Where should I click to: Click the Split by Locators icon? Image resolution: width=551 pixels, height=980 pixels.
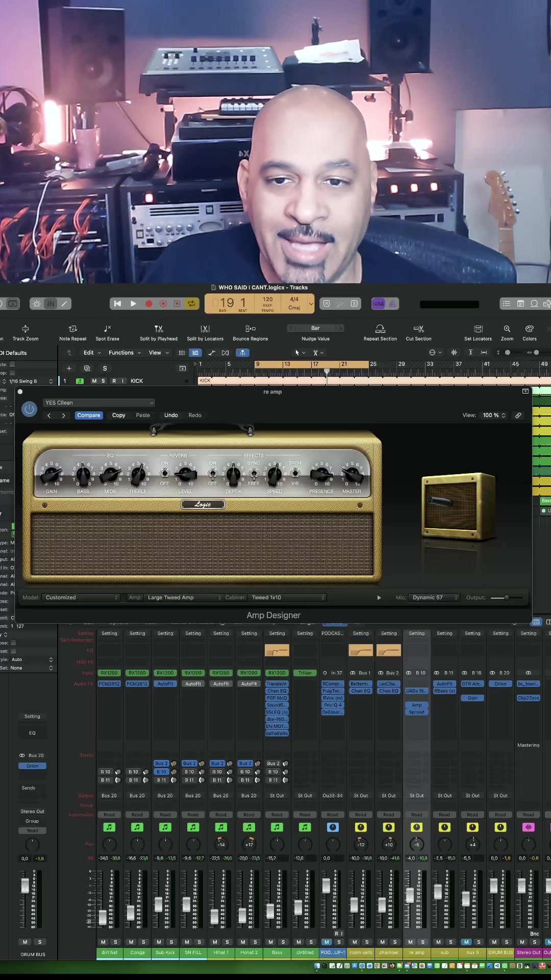205,329
